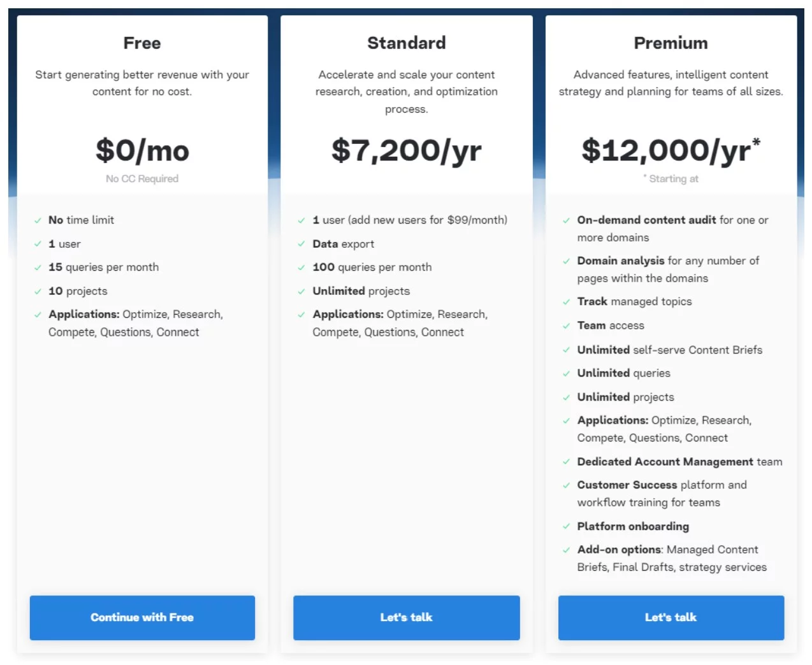The image size is (812, 665).
Task: Select the Free plan heading
Action: tap(142, 43)
